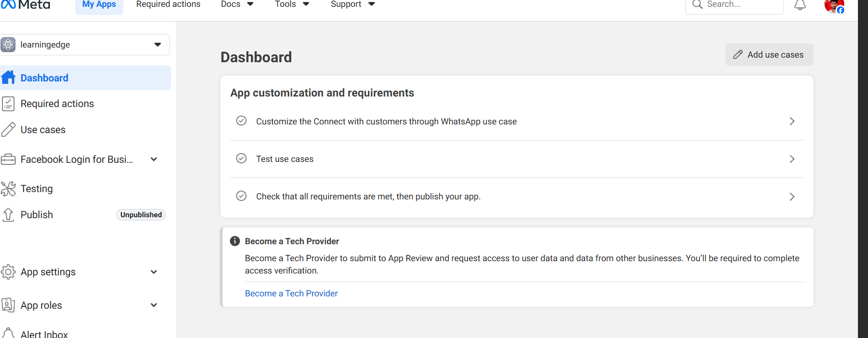Click the Meta logo
868x338 pixels.
[25, 5]
